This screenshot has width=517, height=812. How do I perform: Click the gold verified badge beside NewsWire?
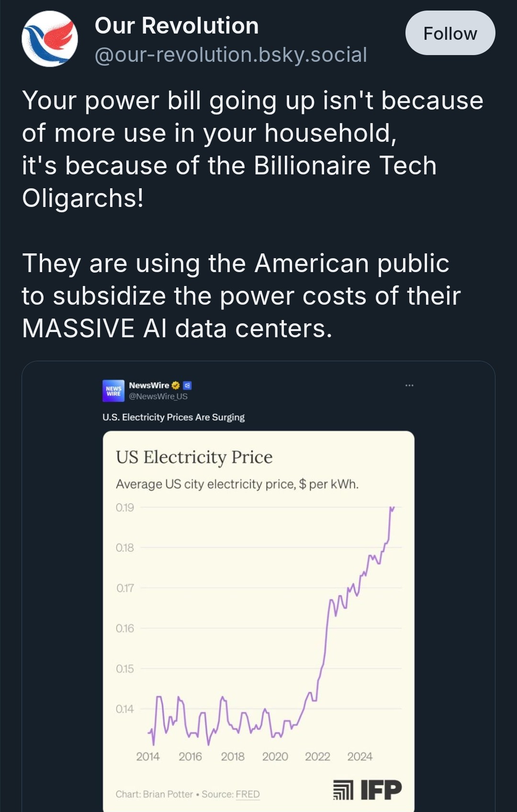[x=176, y=385]
